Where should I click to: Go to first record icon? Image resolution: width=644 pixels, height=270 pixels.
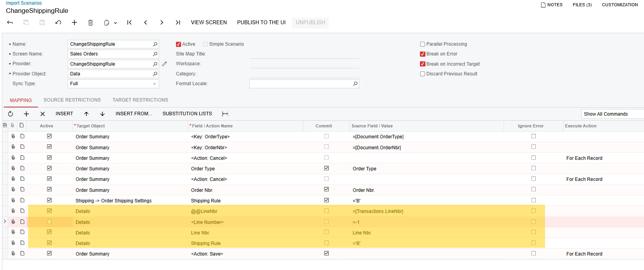coord(129,23)
